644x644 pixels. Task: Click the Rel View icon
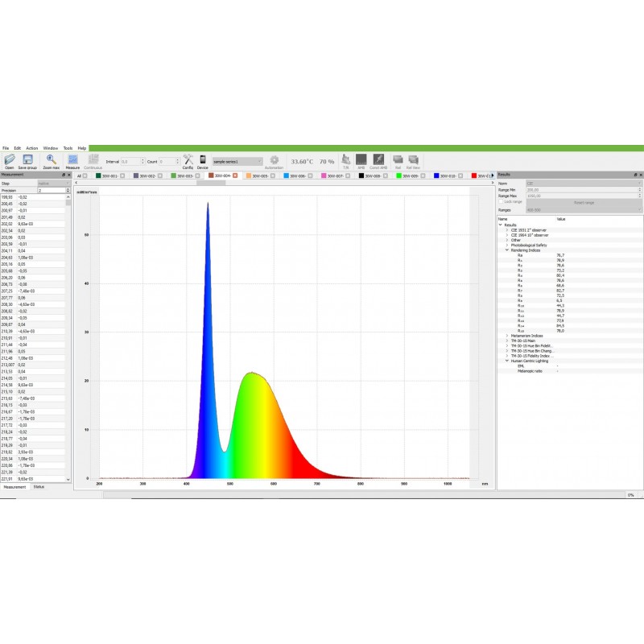pos(413,160)
